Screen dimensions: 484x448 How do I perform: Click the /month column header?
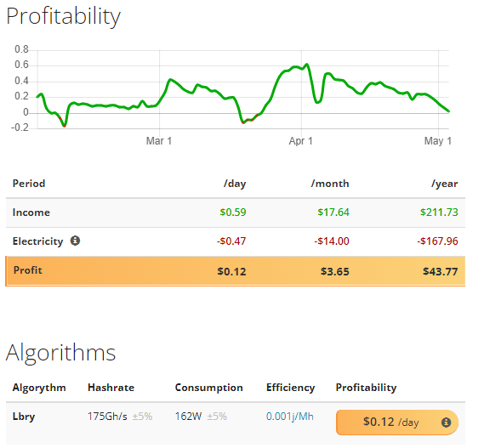tap(330, 184)
